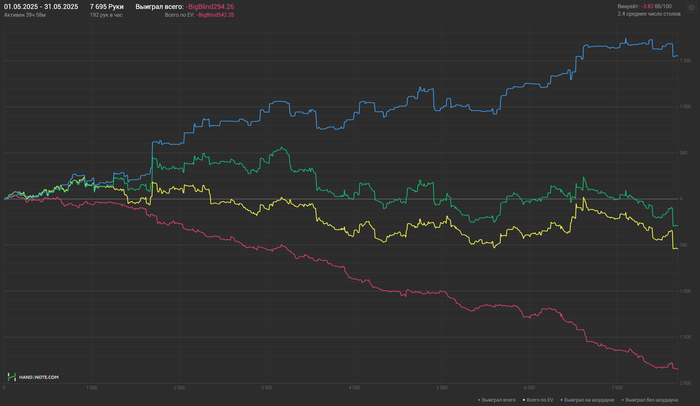The height and width of the screenshot is (406, 700).
Task: Click '2.4 среднее число столов' text
Action: (x=649, y=14)
